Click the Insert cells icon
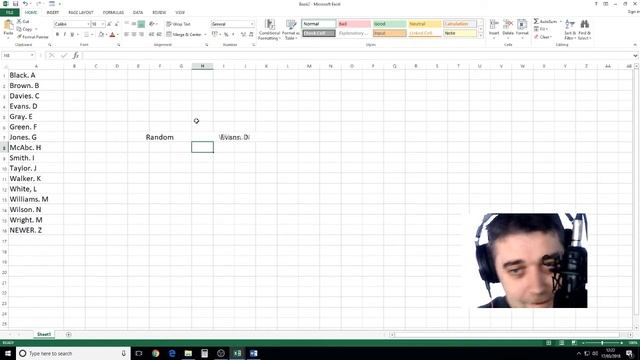 pyautogui.click(x=494, y=24)
